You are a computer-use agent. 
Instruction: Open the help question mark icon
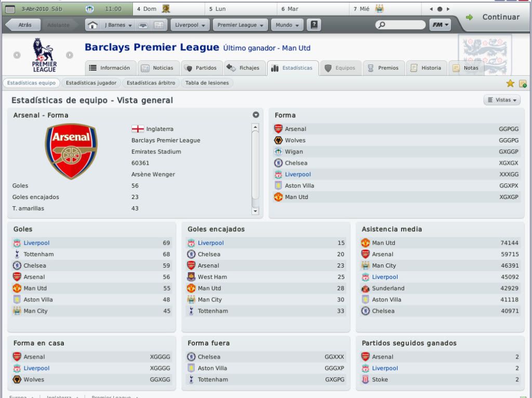(314, 25)
